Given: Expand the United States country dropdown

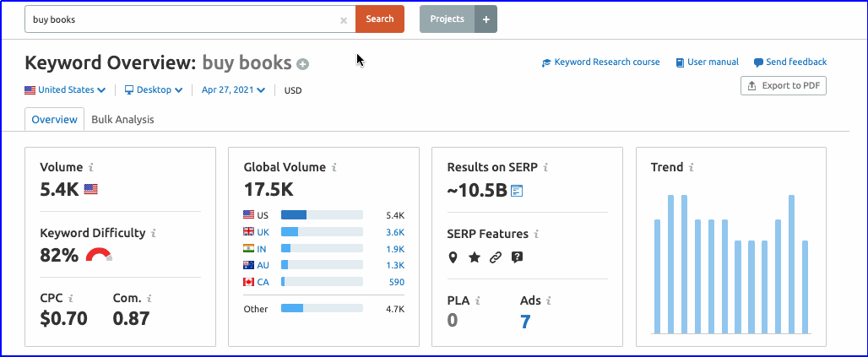Looking at the screenshot, I should point(65,90).
